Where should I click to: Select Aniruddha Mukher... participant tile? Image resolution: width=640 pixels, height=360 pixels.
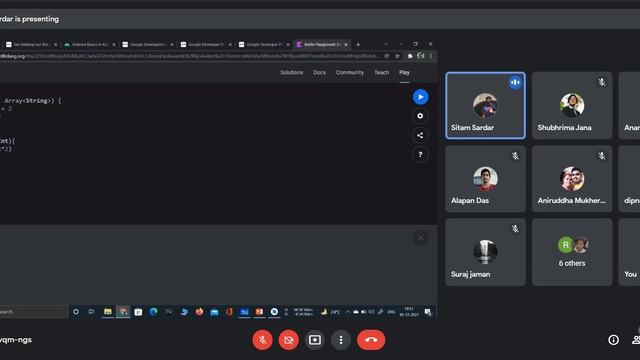point(572,179)
